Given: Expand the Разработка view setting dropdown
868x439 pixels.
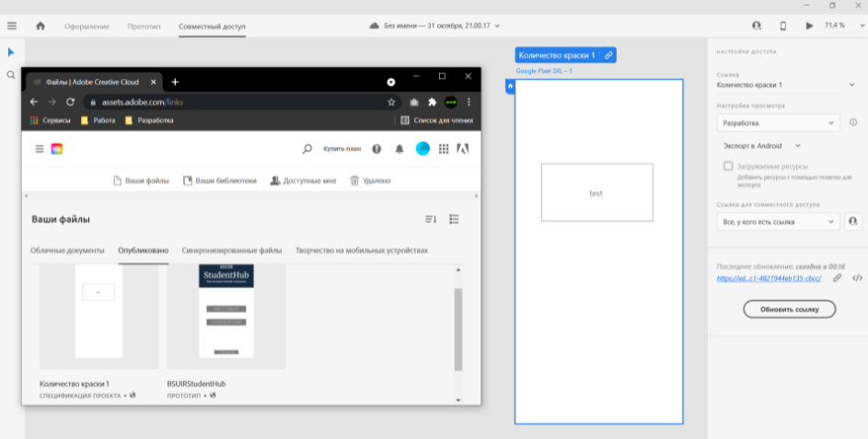Looking at the screenshot, I should [x=778, y=123].
